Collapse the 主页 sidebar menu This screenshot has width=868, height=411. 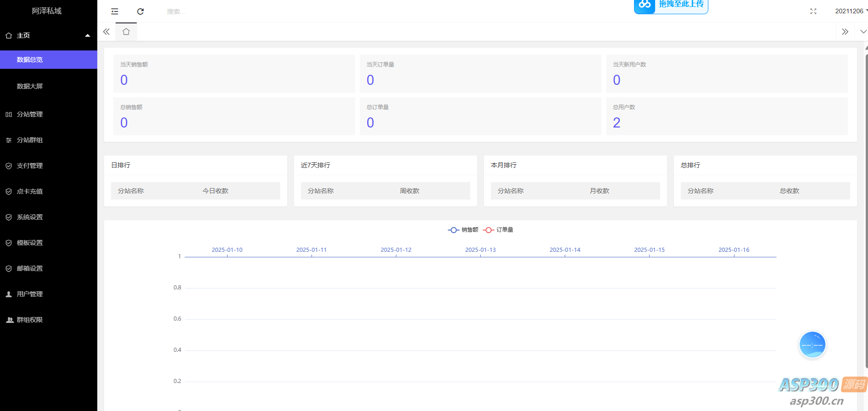point(48,35)
